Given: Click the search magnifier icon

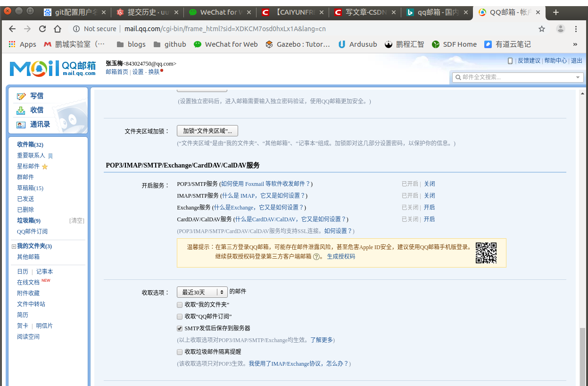Looking at the screenshot, I should [457, 77].
